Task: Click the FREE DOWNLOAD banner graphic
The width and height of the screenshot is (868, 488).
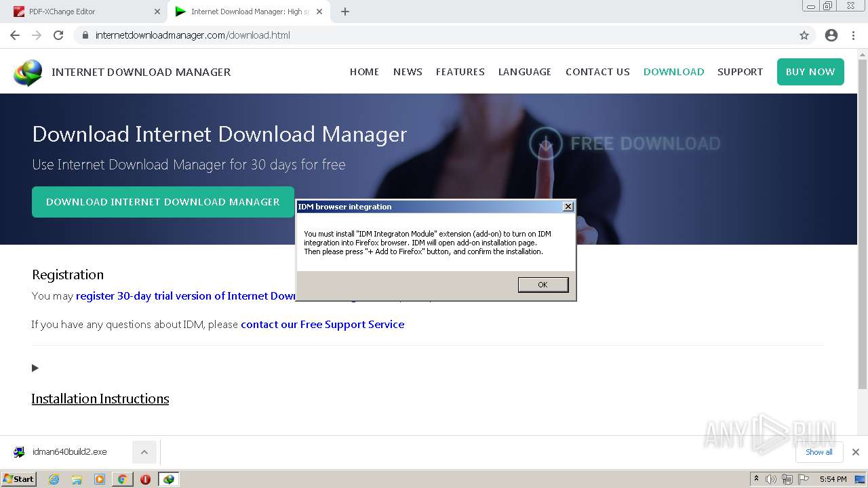Action: 625,144
